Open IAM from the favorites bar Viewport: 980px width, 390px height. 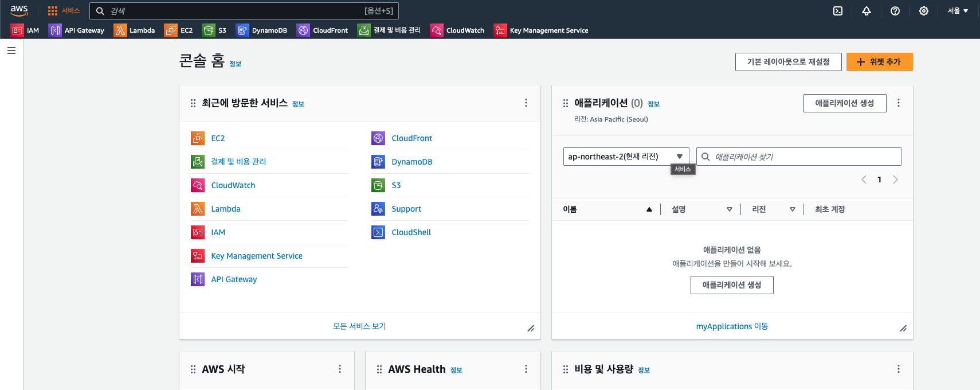point(25,30)
